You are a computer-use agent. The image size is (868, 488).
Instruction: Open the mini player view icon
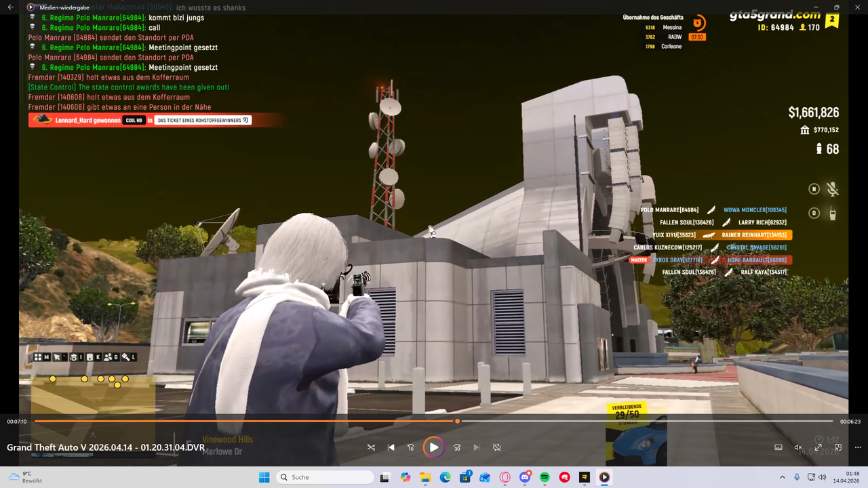tap(838, 447)
